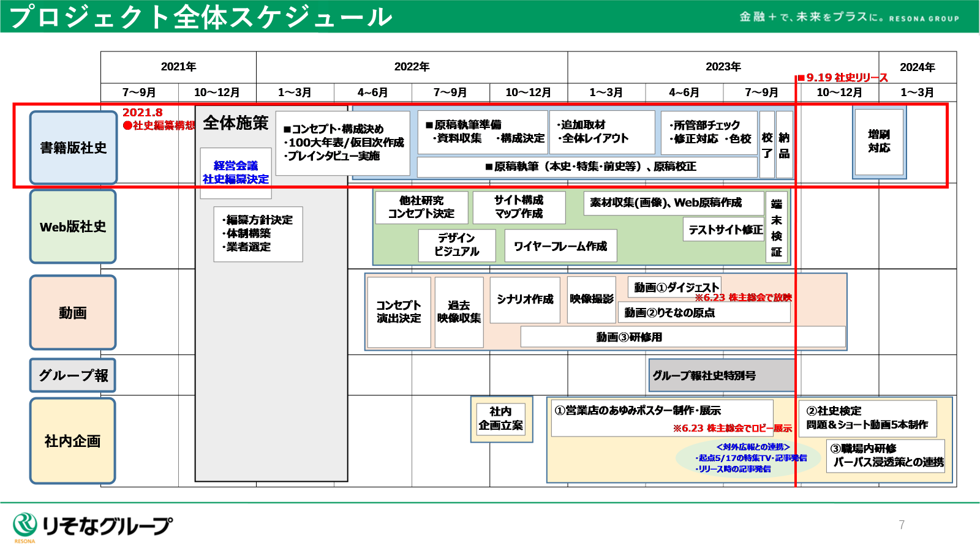Select the 書籍版社史 category label
The image size is (980, 551).
[73, 148]
